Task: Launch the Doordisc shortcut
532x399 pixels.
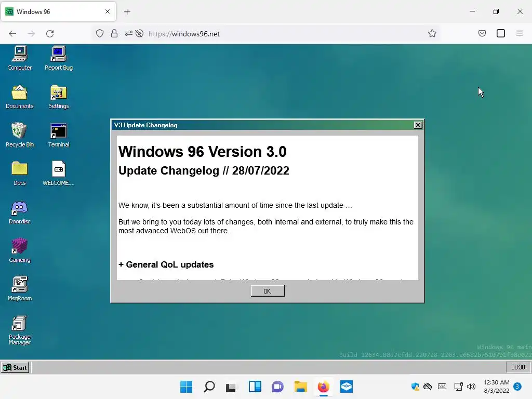Action: 20,212
